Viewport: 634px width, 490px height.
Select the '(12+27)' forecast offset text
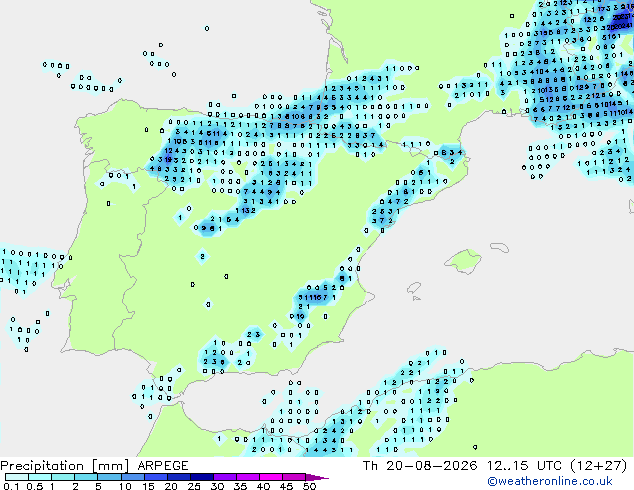(599, 466)
